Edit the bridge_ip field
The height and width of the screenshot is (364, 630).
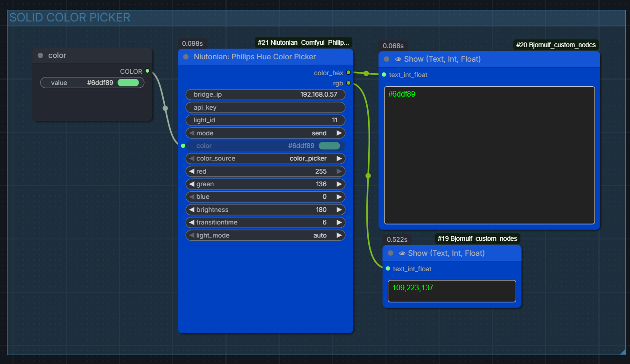(266, 94)
